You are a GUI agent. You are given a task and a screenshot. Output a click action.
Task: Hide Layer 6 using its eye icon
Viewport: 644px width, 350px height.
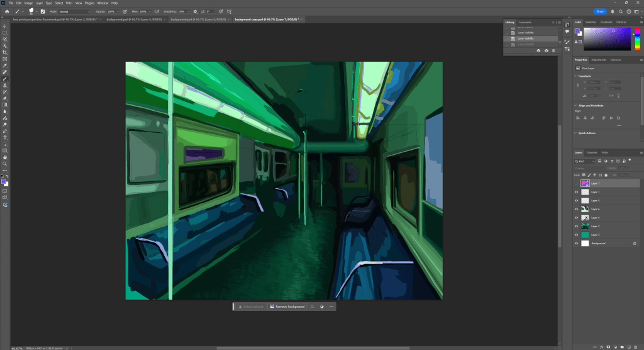pyautogui.click(x=577, y=209)
